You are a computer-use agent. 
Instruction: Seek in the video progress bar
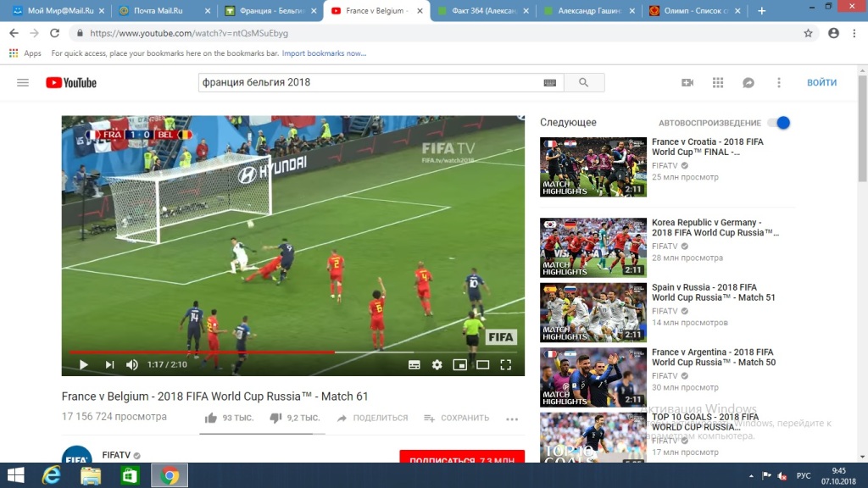[292, 352]
